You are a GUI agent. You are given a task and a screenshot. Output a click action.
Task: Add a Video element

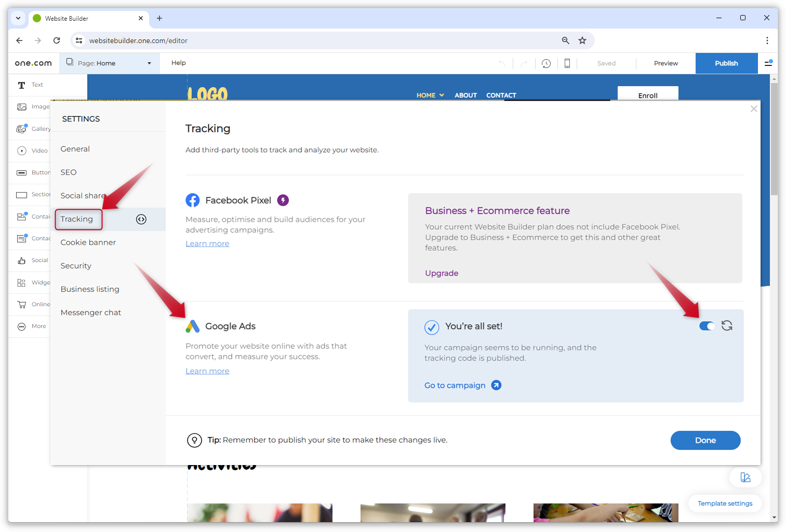[21, 151]
